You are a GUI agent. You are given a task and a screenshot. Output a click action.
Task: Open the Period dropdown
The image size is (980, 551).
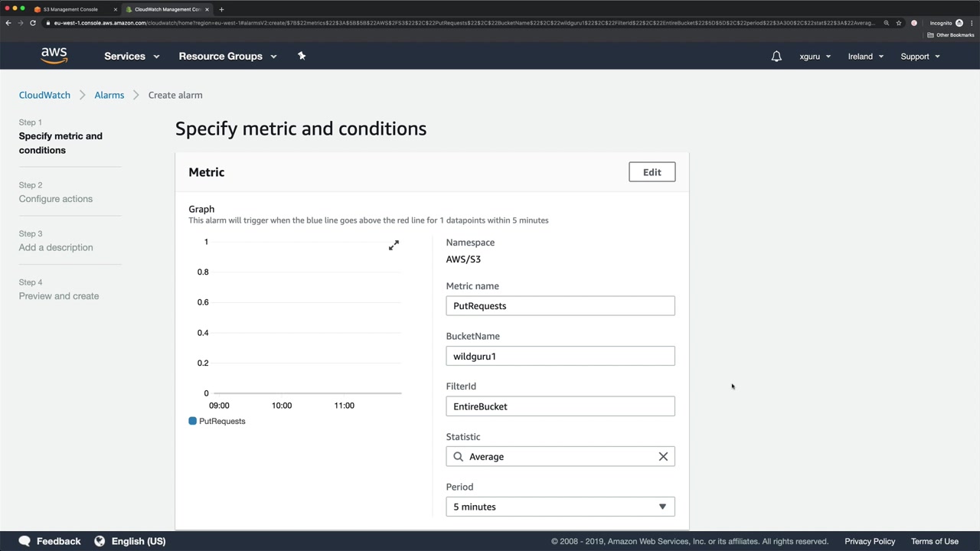click(x=560, y=507)
